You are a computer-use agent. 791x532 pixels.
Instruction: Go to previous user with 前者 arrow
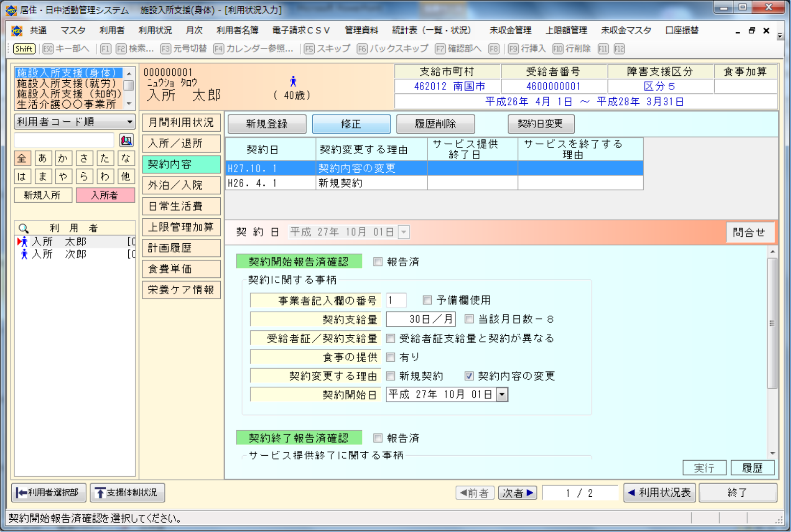474,493
